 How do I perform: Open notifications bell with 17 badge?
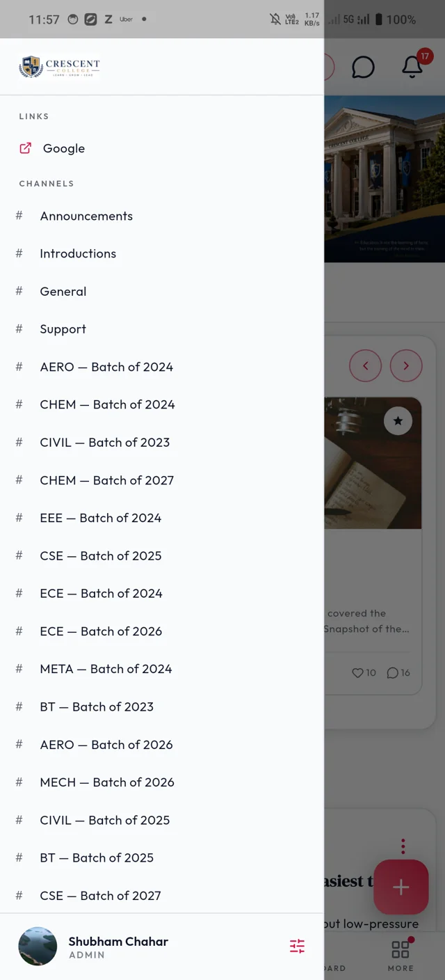pos(413,66)
